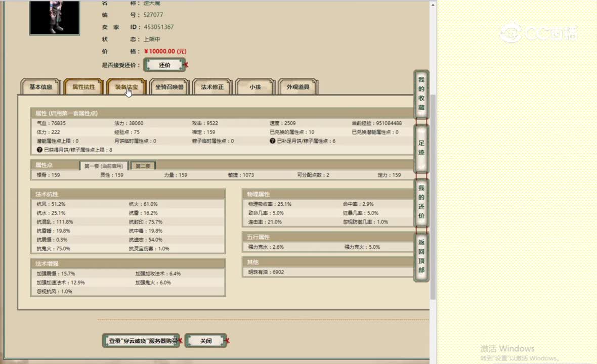Click help icon beside 已获得月饼/粽子属性点上限
Viewport: 597px width, 364px height.
[39, 150]
